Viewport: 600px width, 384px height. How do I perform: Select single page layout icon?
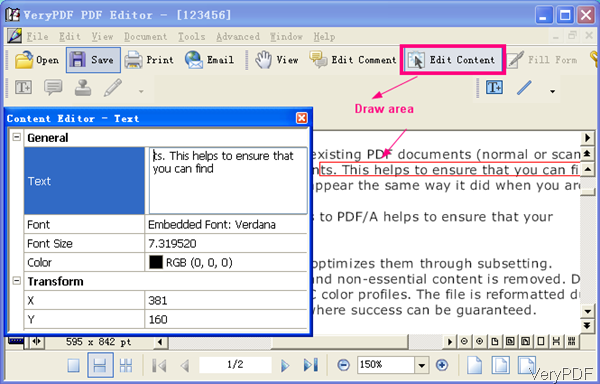coord(73,365)
